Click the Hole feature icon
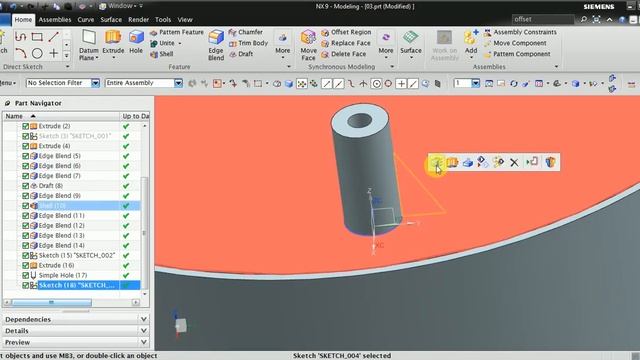This screenshot has height=360, width=640. 136,42
